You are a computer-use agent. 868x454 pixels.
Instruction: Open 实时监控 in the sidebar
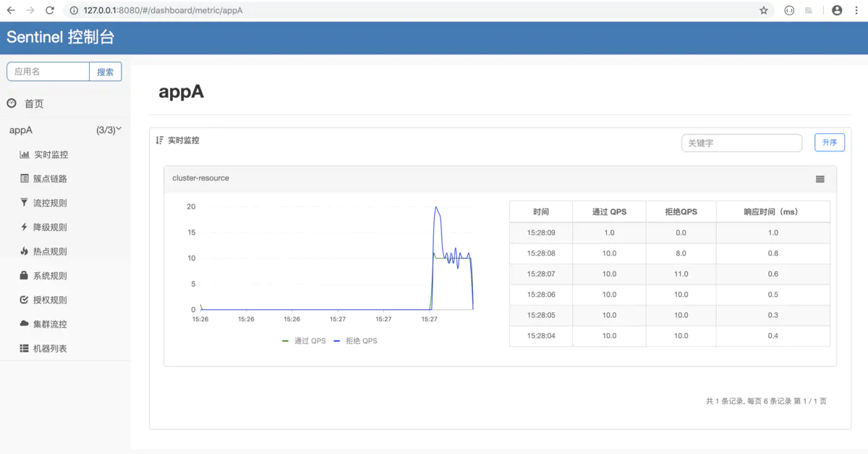51,154
